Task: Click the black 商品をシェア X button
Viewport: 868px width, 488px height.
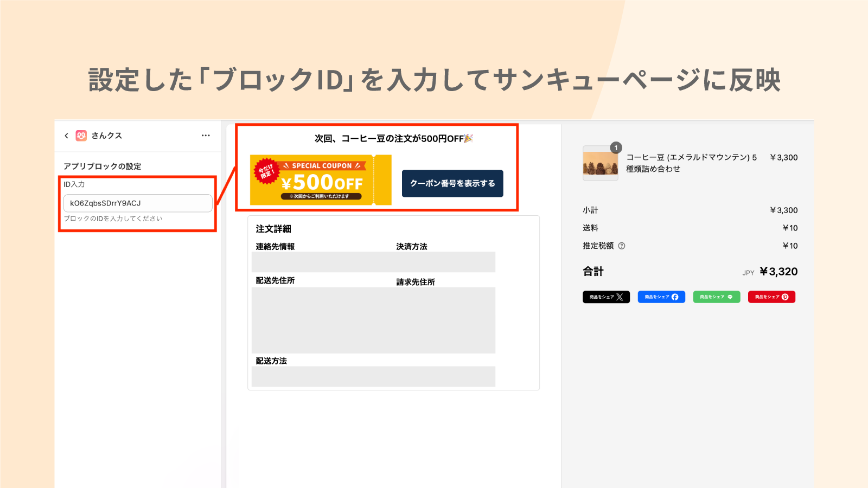Action: (606, 297)
